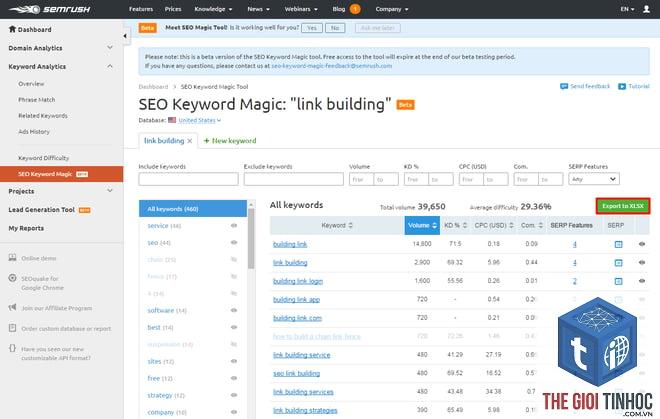
Task: Toggle visibility of software keyword group
Action: click(x=234, y=310)
